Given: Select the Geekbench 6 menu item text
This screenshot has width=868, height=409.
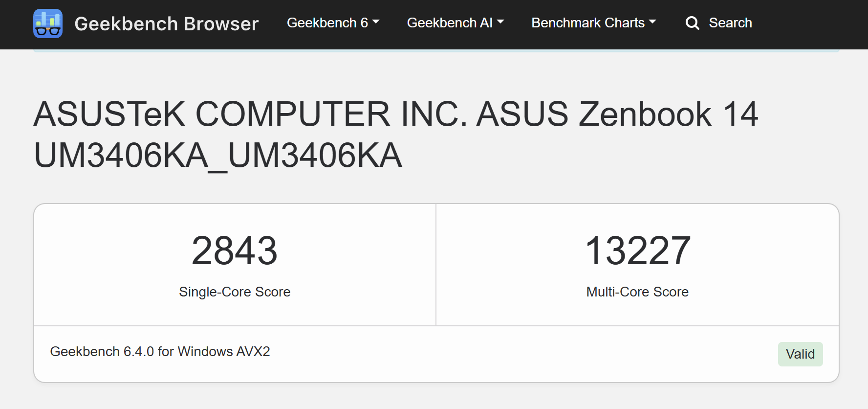Looking at the screenshot, I should [327, 23].
